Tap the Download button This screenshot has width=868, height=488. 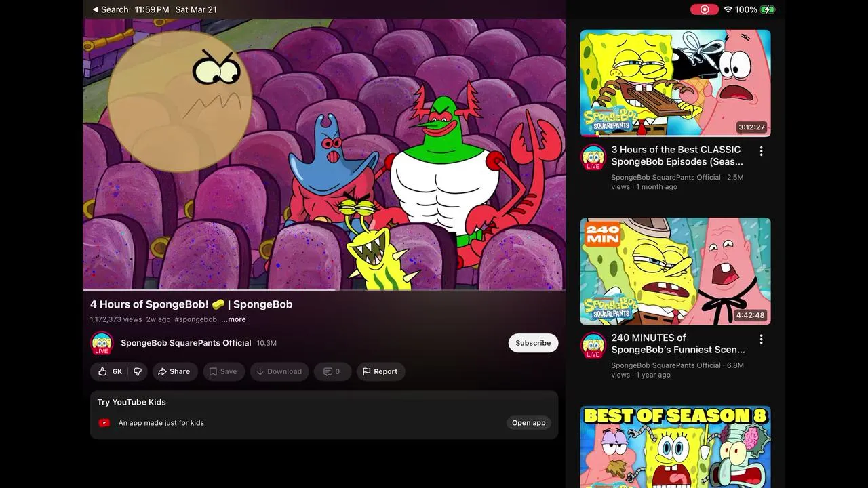tap(279, 371)
